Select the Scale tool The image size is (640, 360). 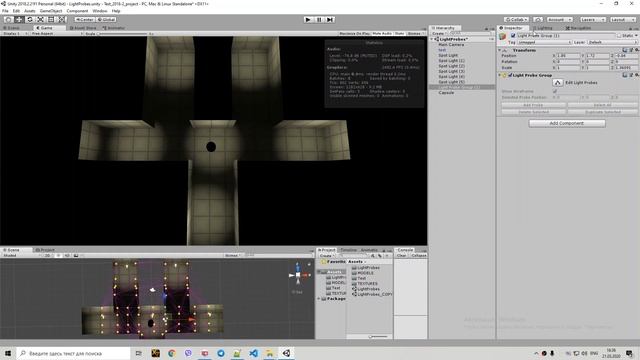(x=40, y=20)
